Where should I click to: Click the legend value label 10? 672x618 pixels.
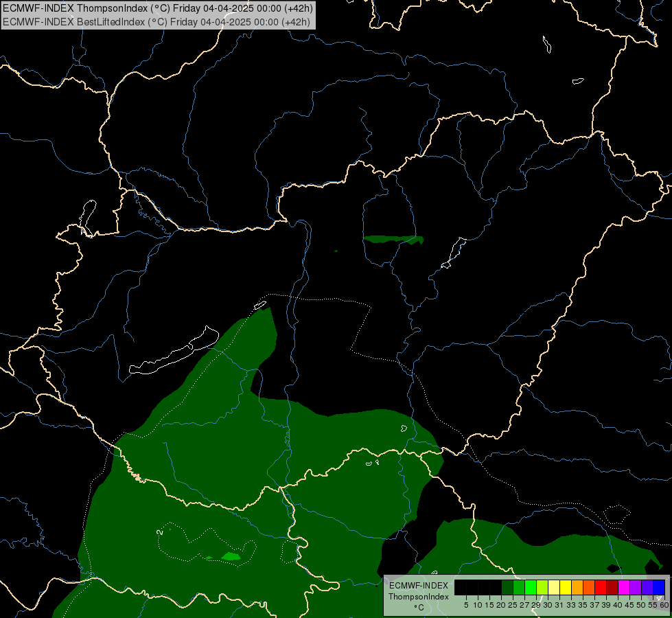click(478, 605)
